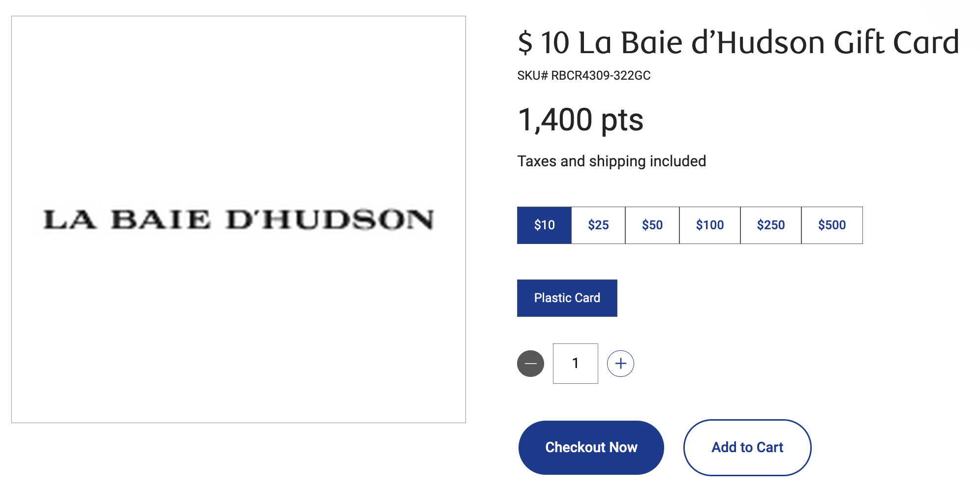Click the dollar sign in the product title

[525, 42]
